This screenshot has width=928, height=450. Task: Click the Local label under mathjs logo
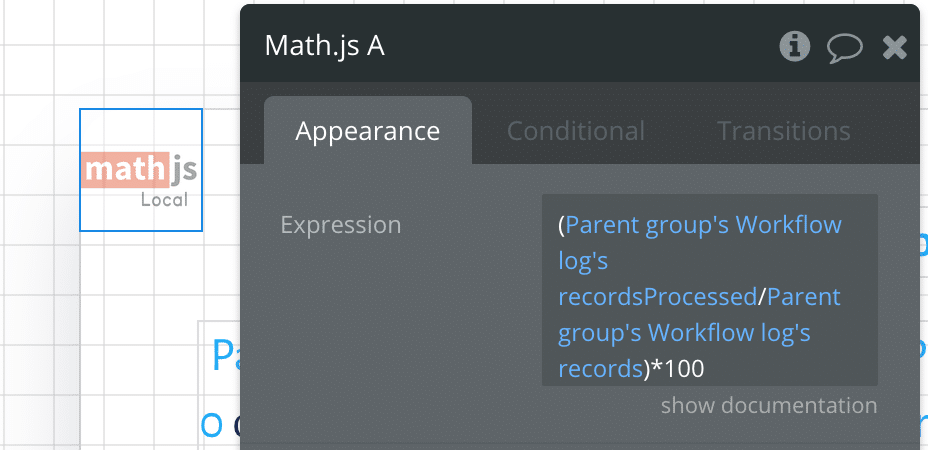(164, 200)
